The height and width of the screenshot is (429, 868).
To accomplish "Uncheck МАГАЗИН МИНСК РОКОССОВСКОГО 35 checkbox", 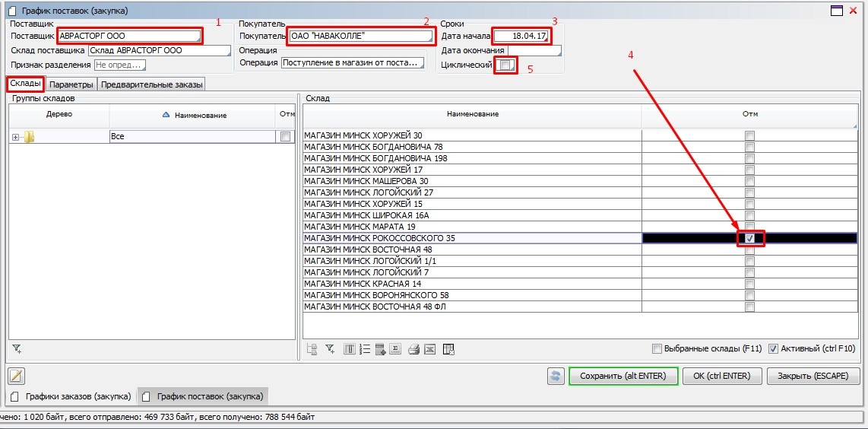I will (749, 239).
